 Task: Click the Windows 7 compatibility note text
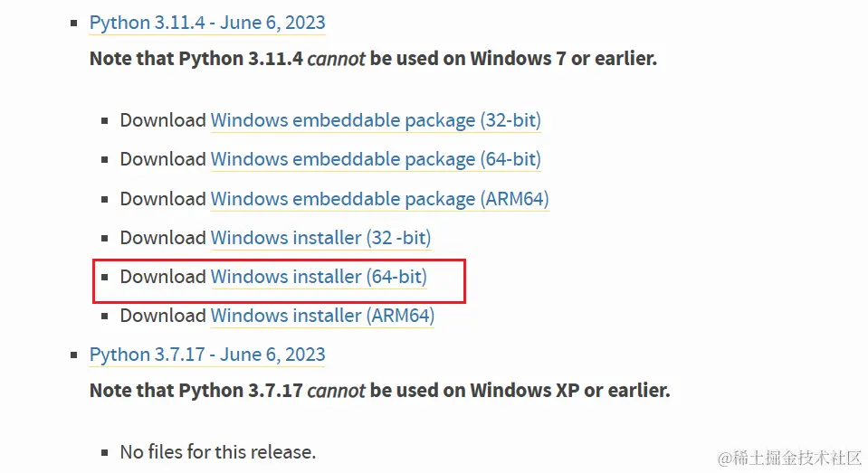coord(373,60)
